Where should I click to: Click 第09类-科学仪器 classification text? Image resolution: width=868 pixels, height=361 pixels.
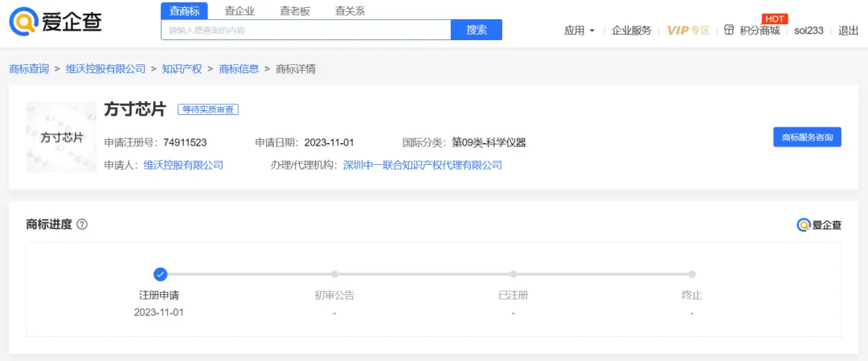489,142
